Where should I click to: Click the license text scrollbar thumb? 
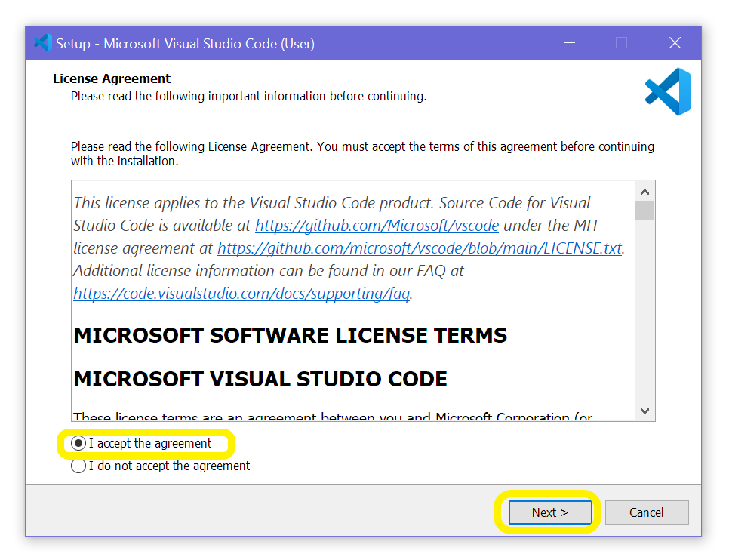tap(644, 211)
